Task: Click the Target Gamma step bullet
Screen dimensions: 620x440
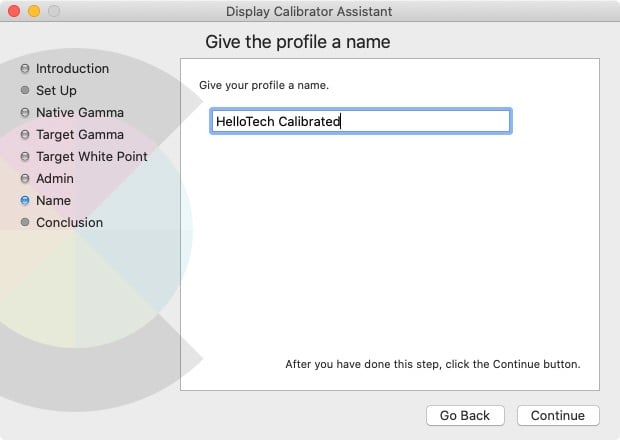Action: pyautogui.click(x=25, y=135)
